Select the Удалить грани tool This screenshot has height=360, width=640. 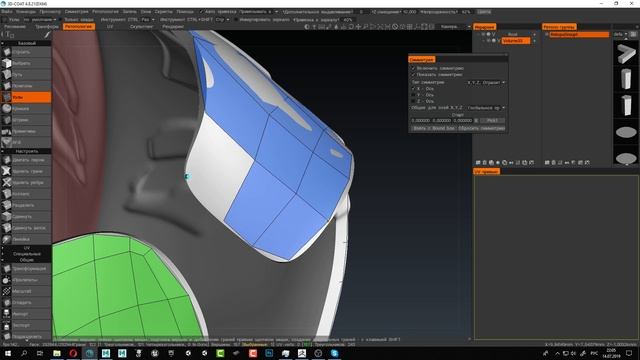coord(26,171)
